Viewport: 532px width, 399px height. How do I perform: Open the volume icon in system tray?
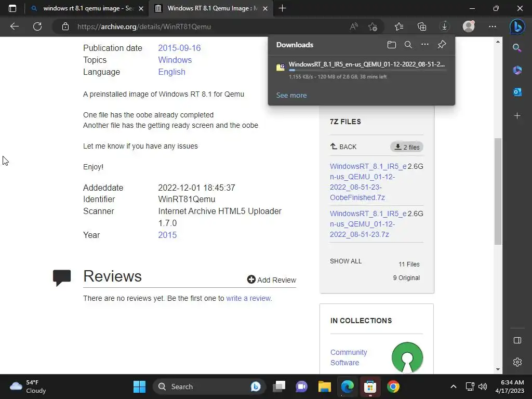483,387
